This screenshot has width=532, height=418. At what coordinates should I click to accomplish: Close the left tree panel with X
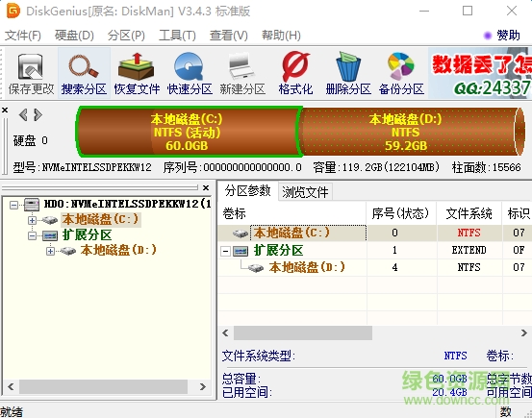point(206,187)
